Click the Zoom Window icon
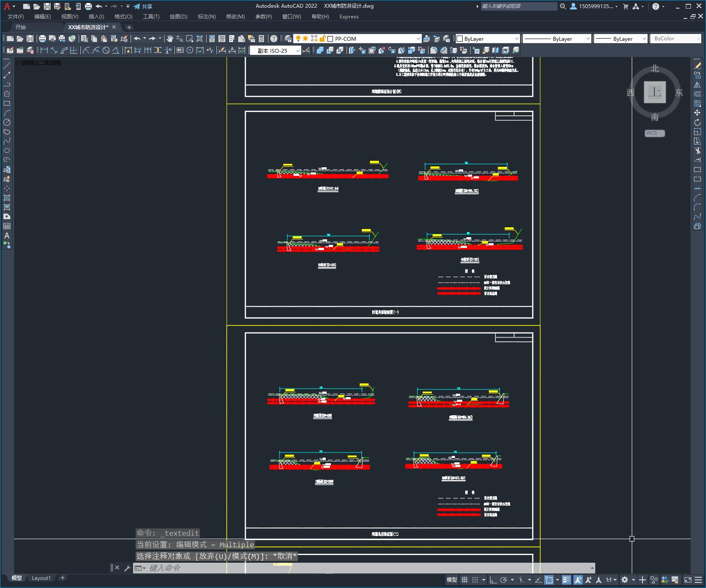Image resolution: width=706 pixels, height=588 pixels. click(x=189, y=39)
